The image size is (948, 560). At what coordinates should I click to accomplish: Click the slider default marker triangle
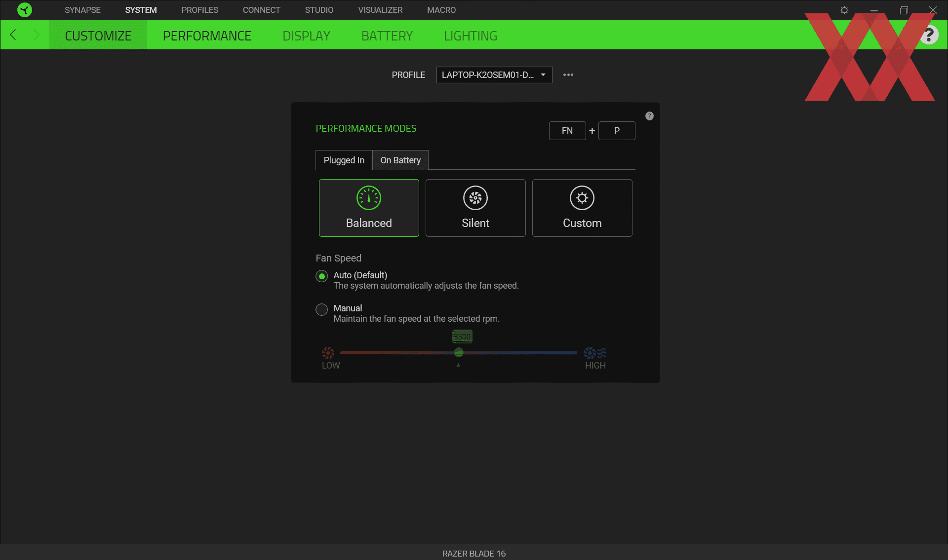(x=458, y=365)
